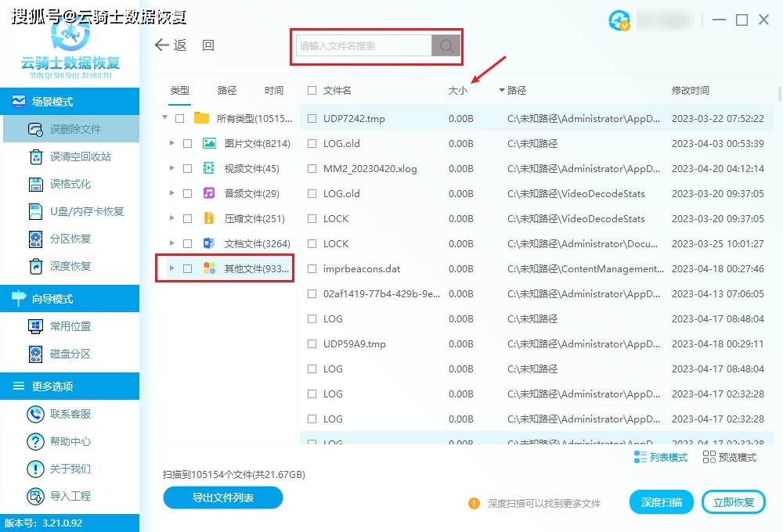Check the imprbeacons.dat checkbox
The width and height of the screenshot is (783, 532).
[x=312, y=269]
